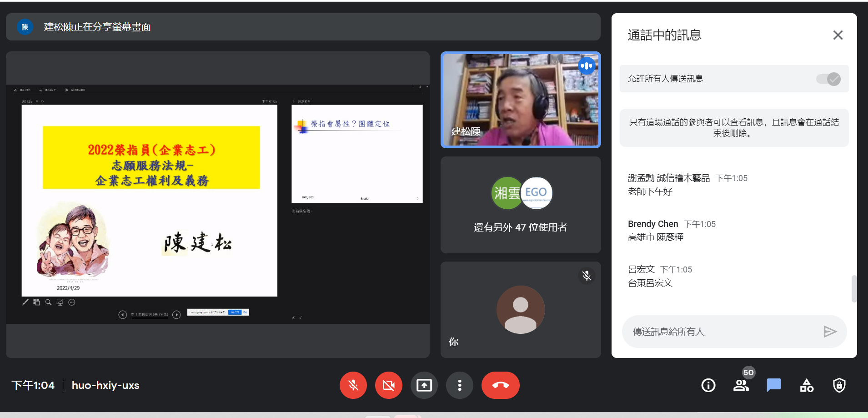The width and height of the screenshot is (868, 418).
Task: Close the in-call messages panel
Action: click(838, 35)
